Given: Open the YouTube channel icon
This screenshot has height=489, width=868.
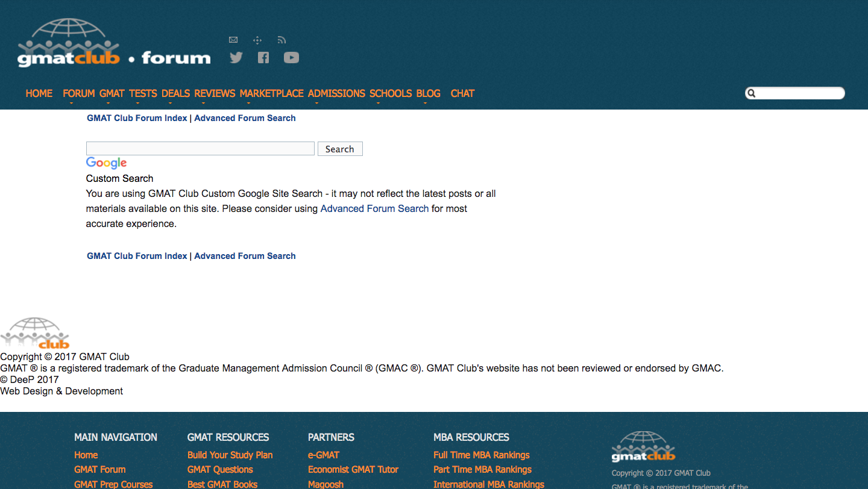Looking at the screenshot, I should (291, 58).
